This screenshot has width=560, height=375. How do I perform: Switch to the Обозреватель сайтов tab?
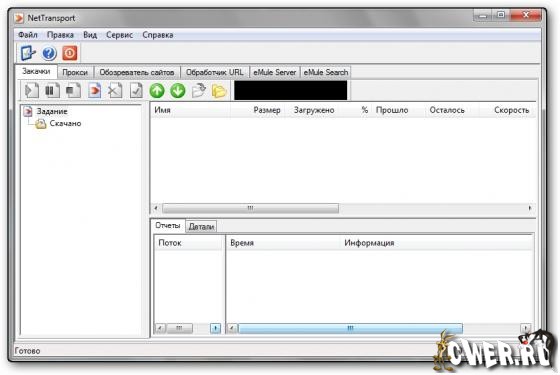tap(137, 72)
